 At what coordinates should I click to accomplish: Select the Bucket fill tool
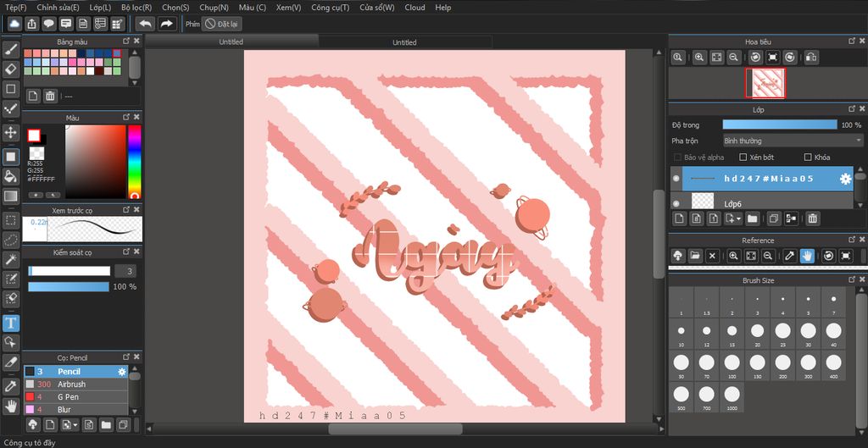pos(10,176)
